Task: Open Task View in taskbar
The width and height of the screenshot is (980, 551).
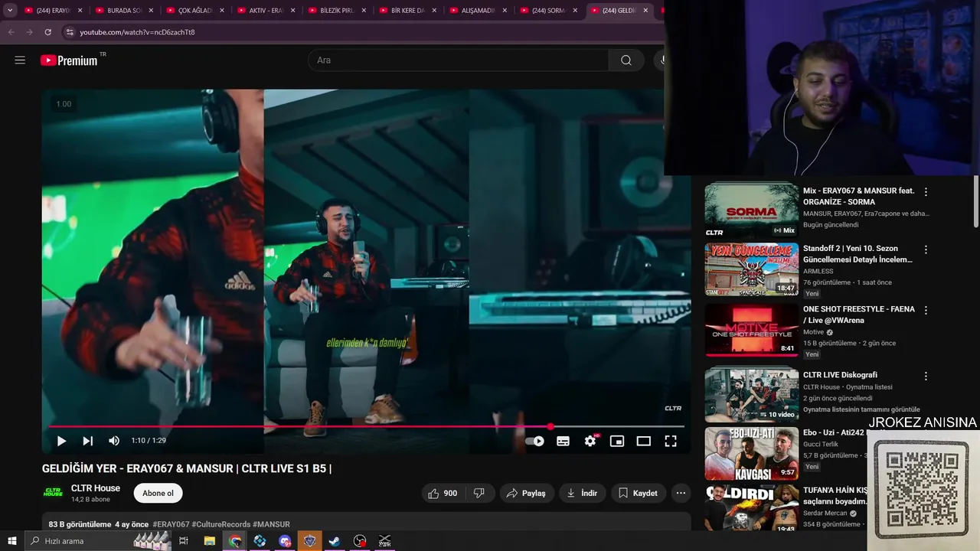Action: [184, 541]
